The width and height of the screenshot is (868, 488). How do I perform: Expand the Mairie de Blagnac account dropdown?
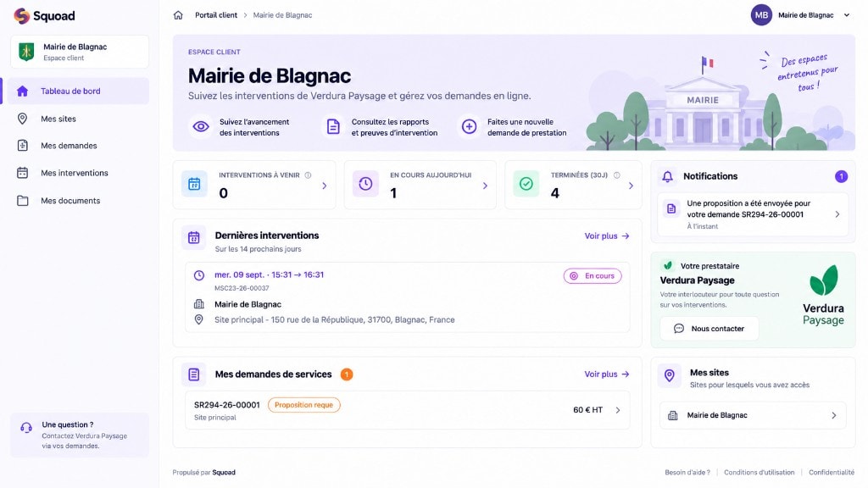[x=847, y=15]
